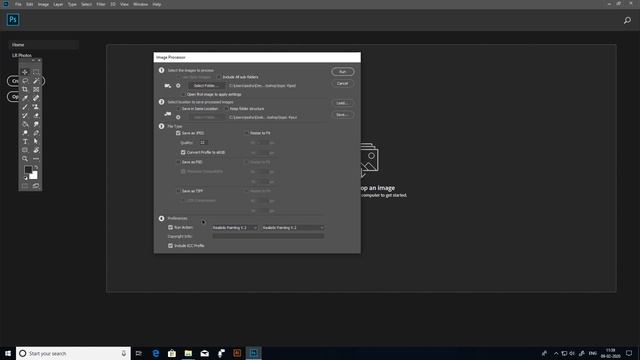The height and width of the screenshot is (360, 640).
Task: Select the Frame tool
Action: 36,89
